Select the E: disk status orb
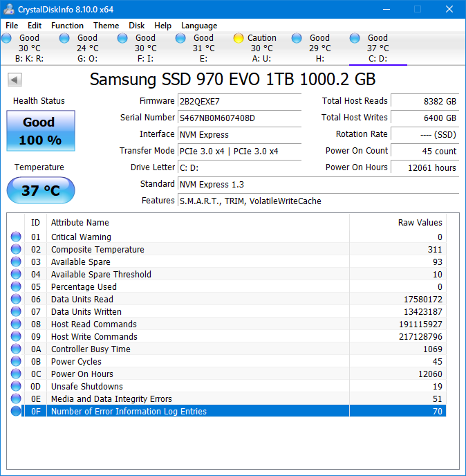This screenshot has width=466, height=476. tap(180, 38)
